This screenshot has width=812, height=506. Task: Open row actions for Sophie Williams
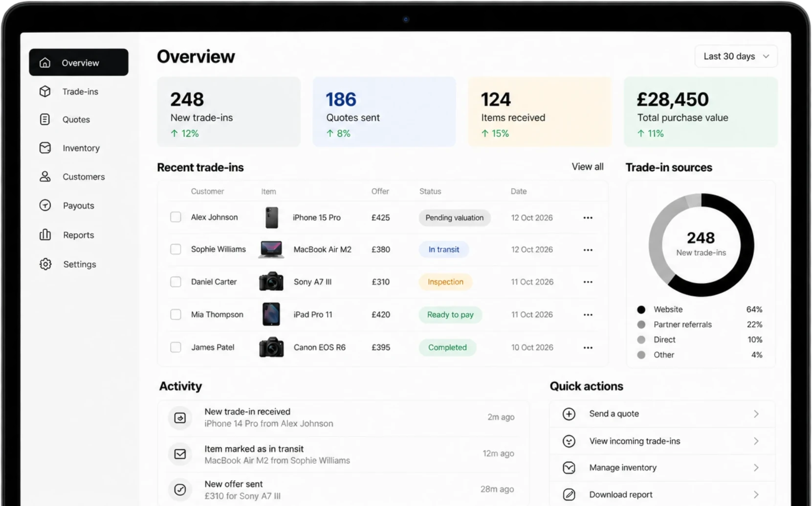[588, 250]
